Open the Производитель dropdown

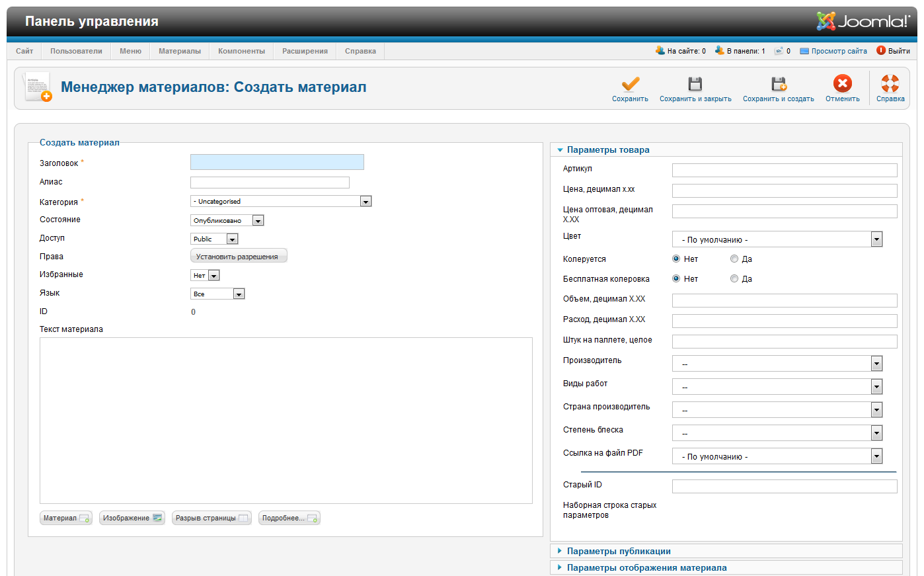point(777,364)
